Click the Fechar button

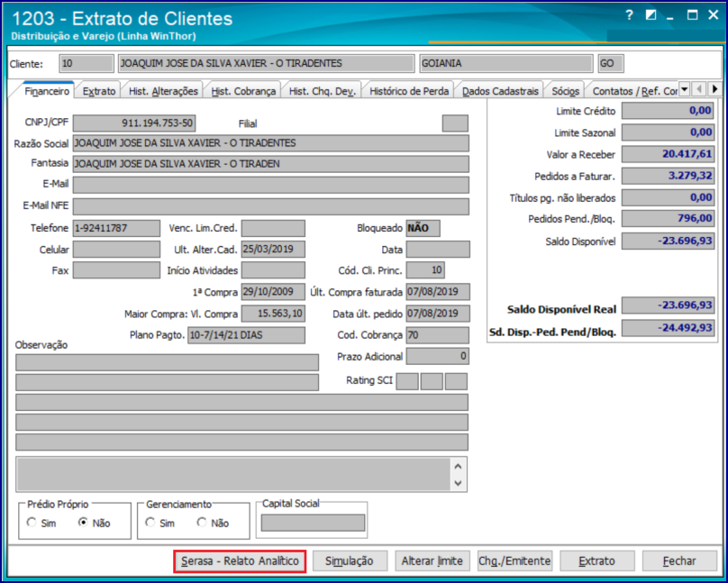[679, 561]
